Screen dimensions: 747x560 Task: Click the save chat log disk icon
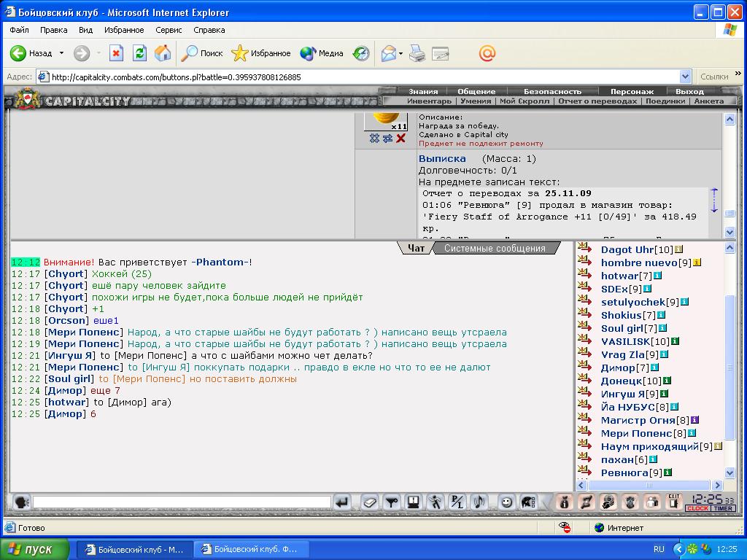point(413,502)
